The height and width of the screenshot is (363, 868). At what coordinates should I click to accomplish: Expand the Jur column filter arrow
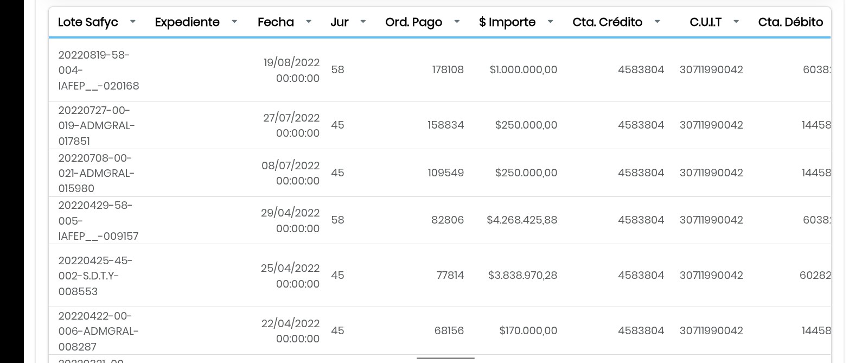(363, 22)
